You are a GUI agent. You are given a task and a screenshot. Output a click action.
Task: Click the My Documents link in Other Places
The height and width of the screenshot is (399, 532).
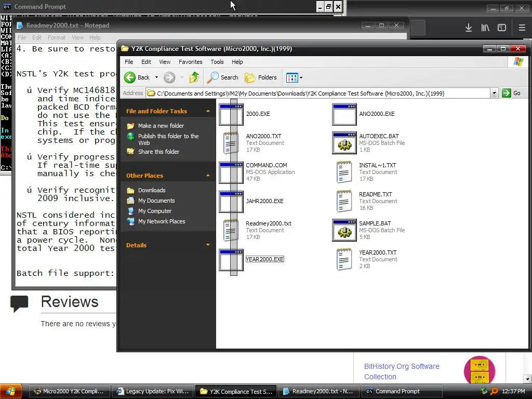point(156,201)
